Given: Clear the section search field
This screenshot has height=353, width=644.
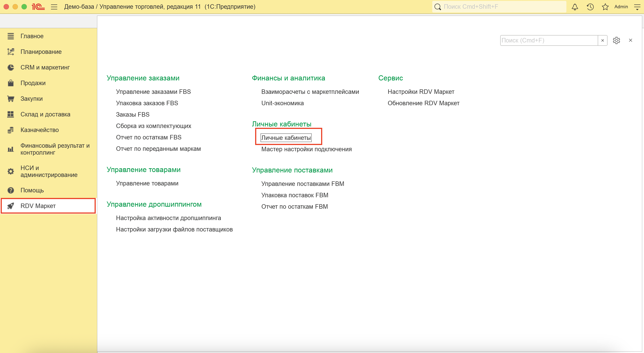Looking at the screenshot, I should (602, 40).
